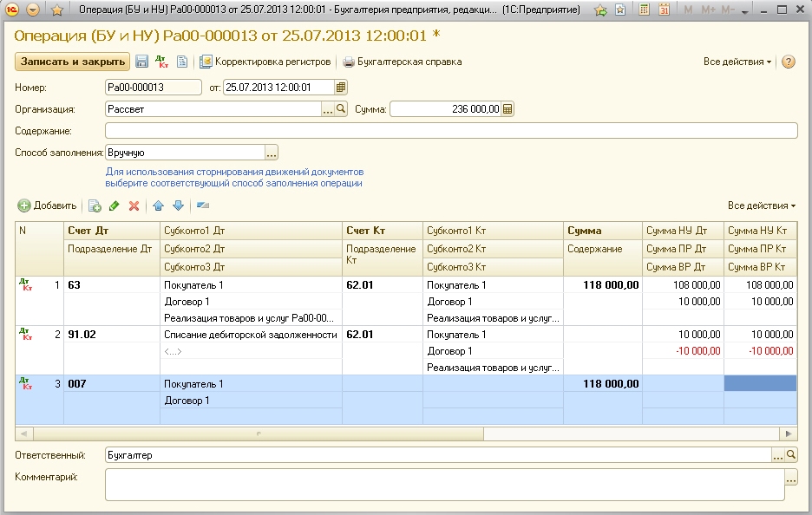Click Дт/Кт icon of row 2
The width and height of the screenshot is (812, 515).
pyautogui.click(x=25, y=334)
